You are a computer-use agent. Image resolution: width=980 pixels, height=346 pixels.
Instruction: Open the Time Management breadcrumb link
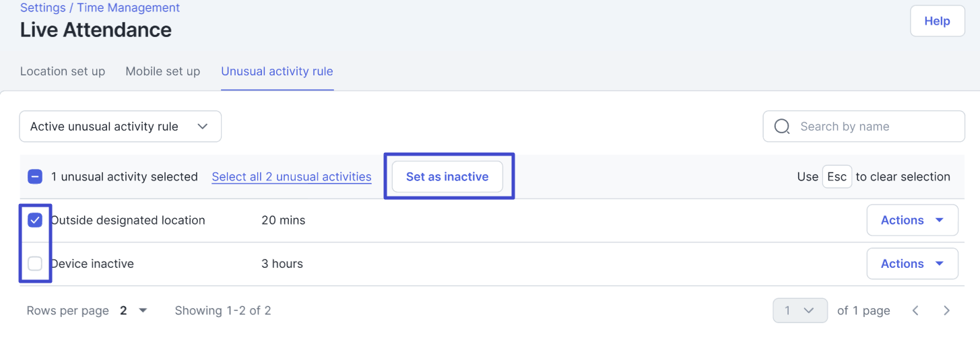pyautogui.click(x=129, y=8)
